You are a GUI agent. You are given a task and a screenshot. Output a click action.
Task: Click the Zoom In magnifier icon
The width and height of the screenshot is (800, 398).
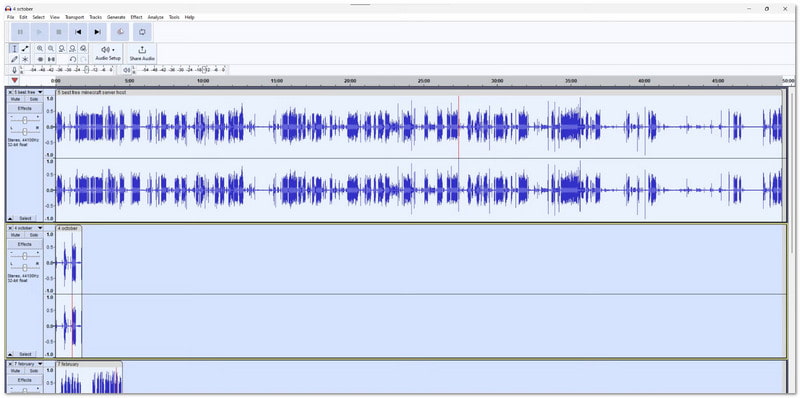tap(40, 48)
